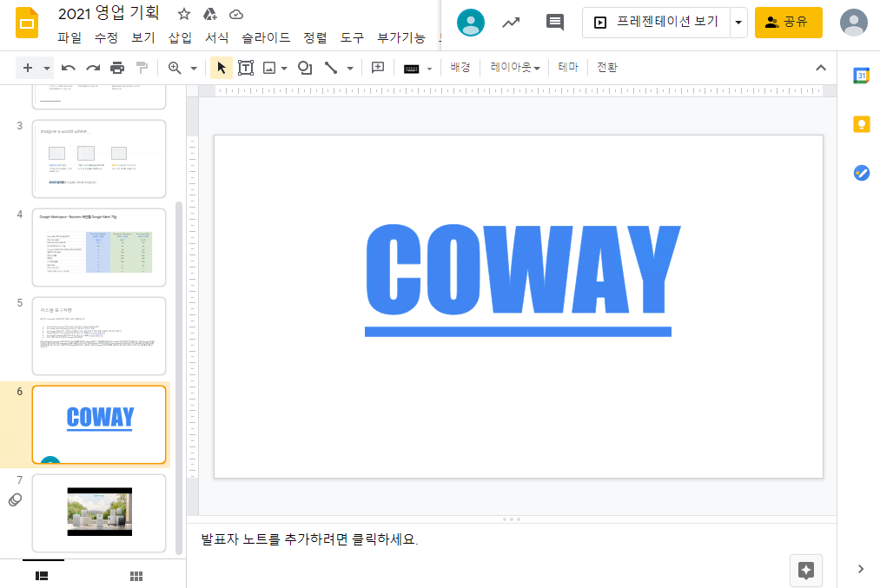The image size is (880, 588).
Task: Click the yellow 공유 share button
Action: point(789,23)
